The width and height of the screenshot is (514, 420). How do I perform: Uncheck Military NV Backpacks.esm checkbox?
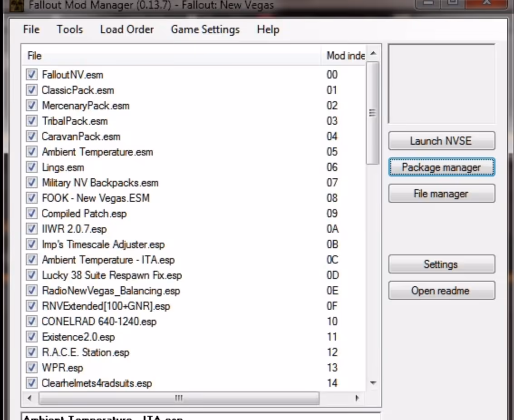click(31, 182)
